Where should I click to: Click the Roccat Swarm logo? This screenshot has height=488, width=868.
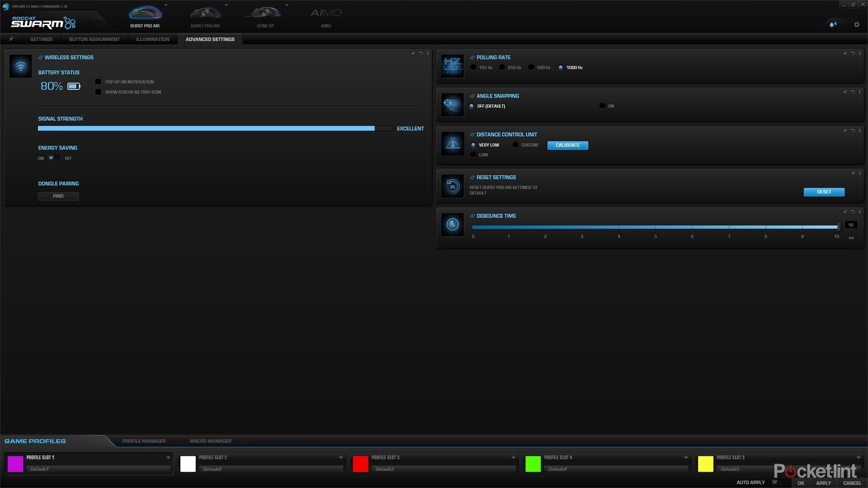(43, 23)
